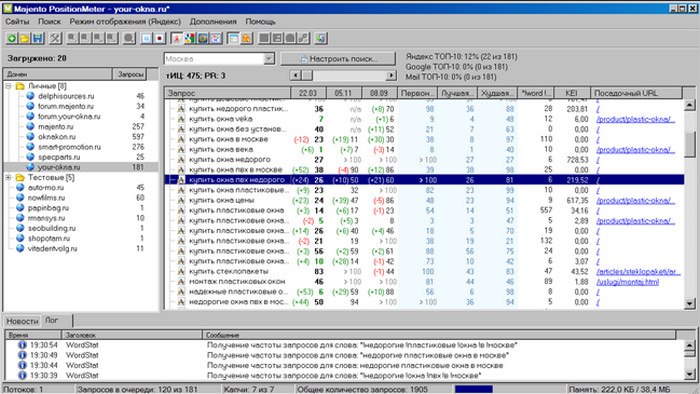Screen dimensions: 700x394
Task: Select vitadentvolg.ru in site tree
Action: coord(52,249)
